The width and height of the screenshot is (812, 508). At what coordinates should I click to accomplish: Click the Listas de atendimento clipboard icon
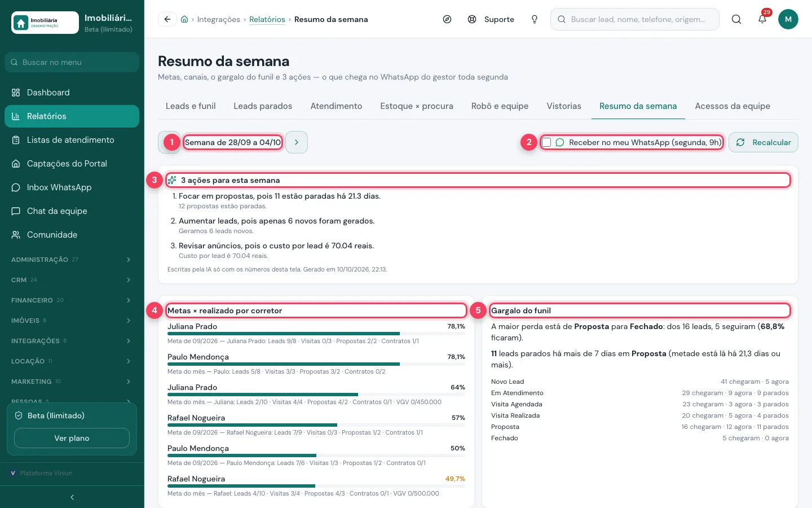(16, 140)
